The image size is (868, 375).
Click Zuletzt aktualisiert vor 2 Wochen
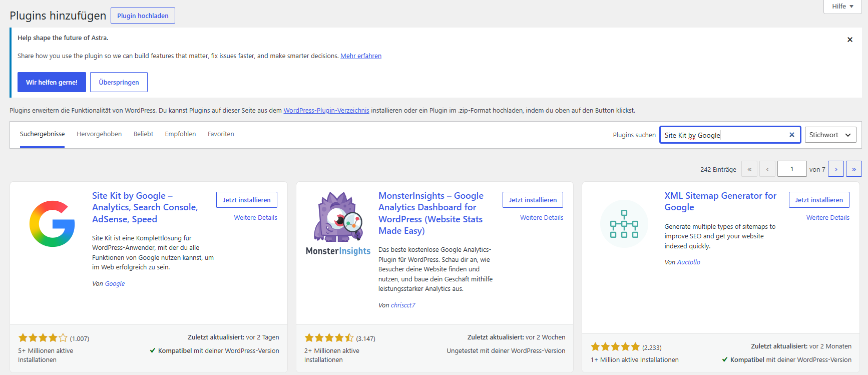[517, 337]
